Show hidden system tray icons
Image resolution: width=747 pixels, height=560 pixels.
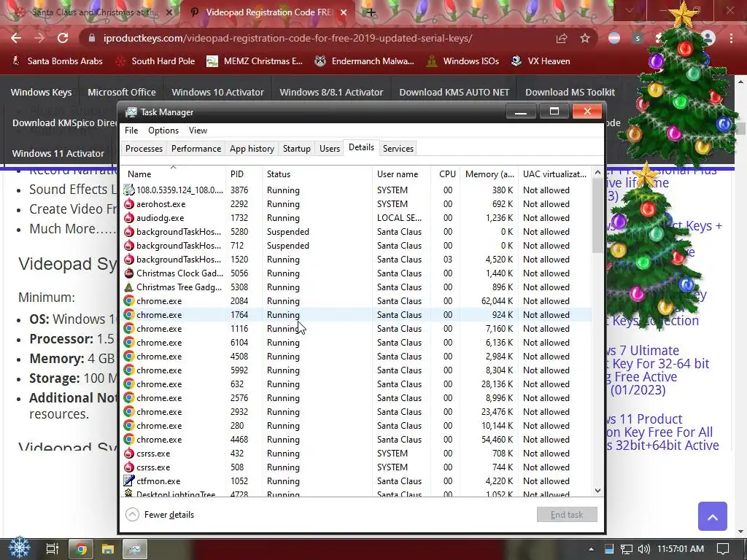[591, 549]
